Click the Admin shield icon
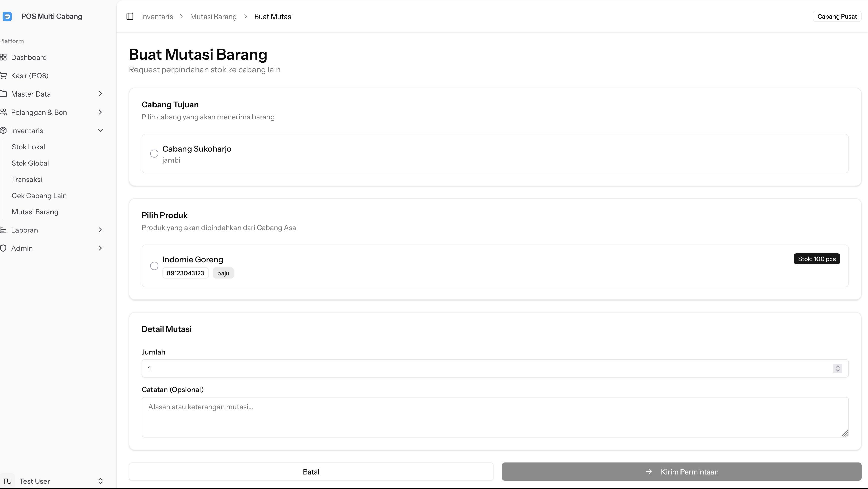 coord(3,248)
